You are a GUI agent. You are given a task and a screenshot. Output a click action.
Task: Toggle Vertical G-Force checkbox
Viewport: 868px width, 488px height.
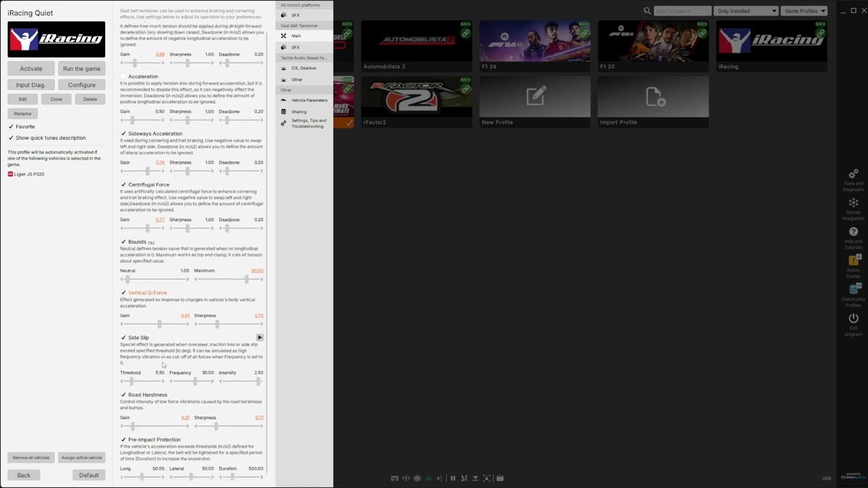tap(123, 293)
